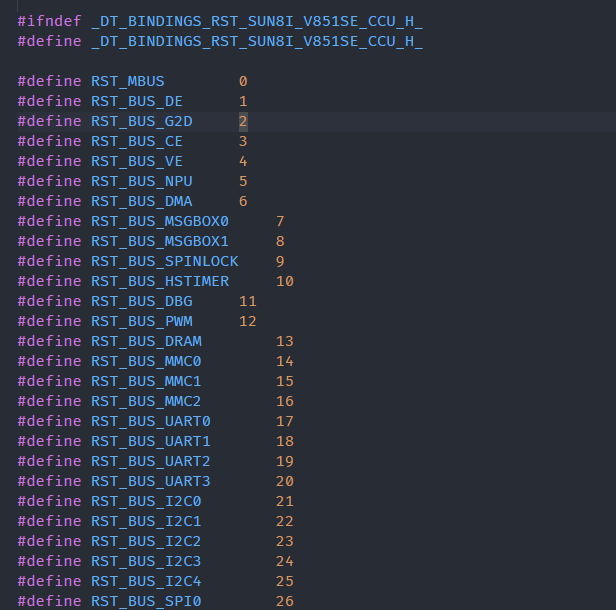Click header guard name after first #define

coord(257,41)
